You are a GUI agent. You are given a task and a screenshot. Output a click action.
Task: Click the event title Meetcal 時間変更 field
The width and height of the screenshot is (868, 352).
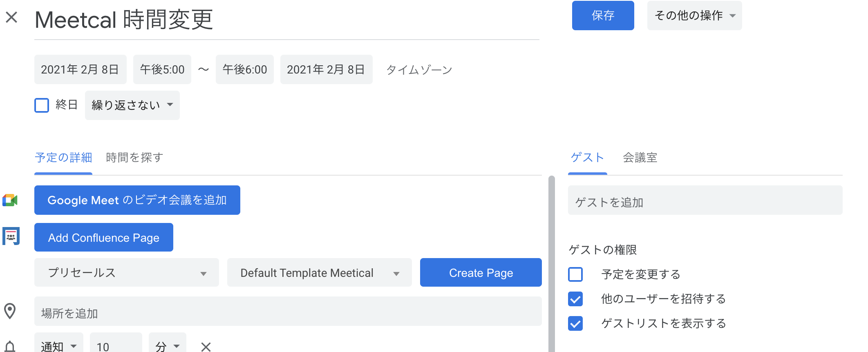click(x=287, y=20)
